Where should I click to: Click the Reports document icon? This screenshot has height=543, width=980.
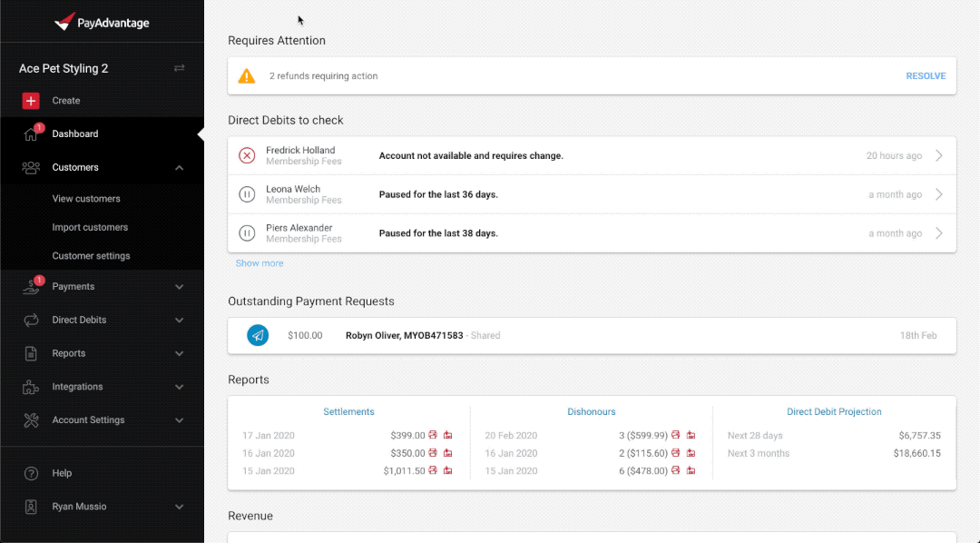[x=31, y=353]
